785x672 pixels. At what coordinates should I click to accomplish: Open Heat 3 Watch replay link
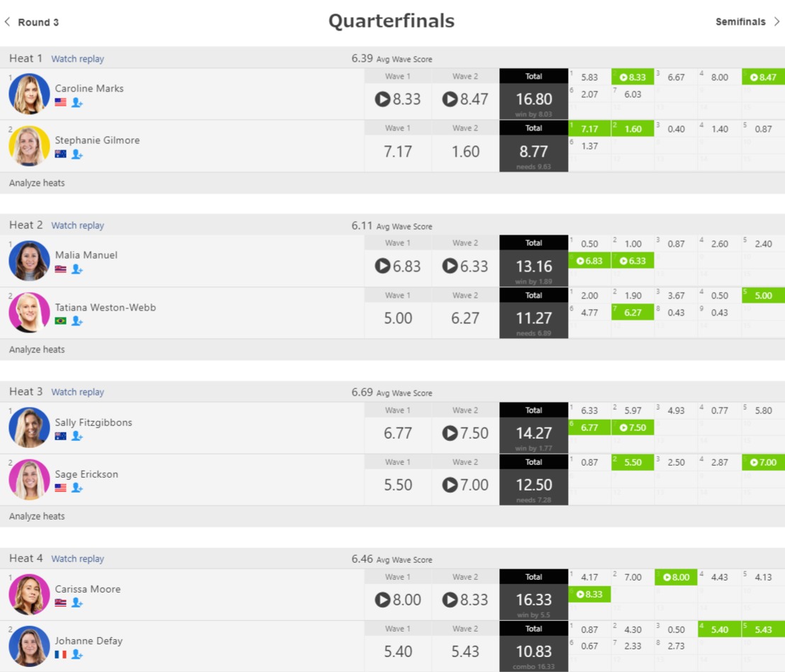[77, 392]
